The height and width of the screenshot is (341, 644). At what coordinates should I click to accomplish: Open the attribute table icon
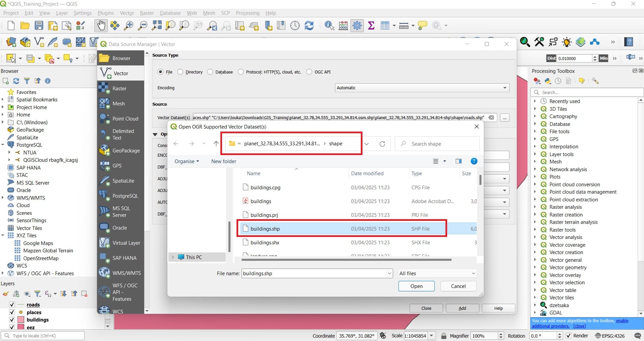tap(385, 26)
